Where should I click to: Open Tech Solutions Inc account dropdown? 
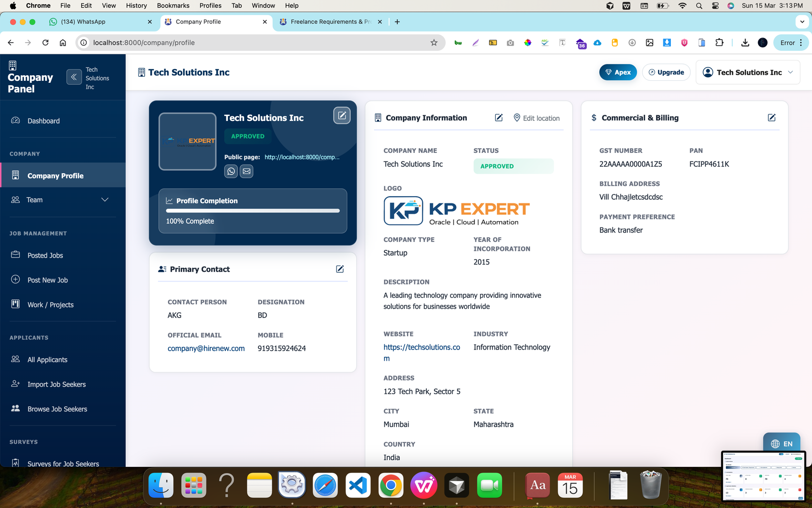click(748, 72)
